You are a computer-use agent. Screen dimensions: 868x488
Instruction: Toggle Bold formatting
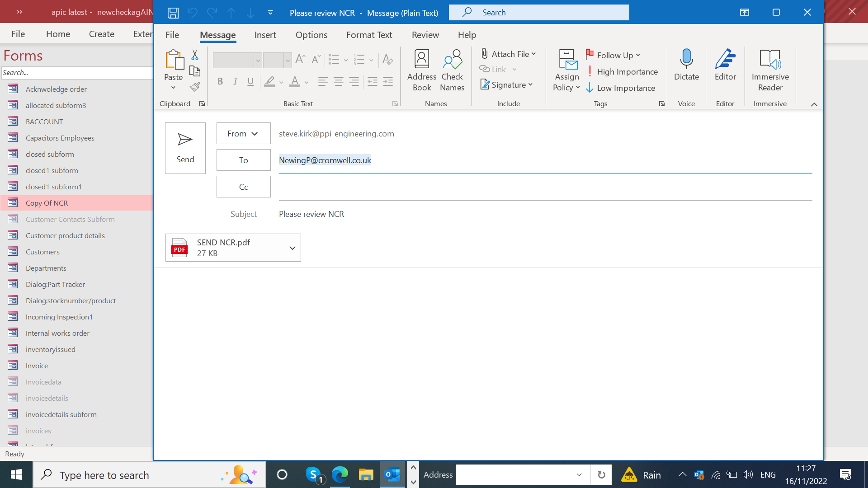click(220, 82)
